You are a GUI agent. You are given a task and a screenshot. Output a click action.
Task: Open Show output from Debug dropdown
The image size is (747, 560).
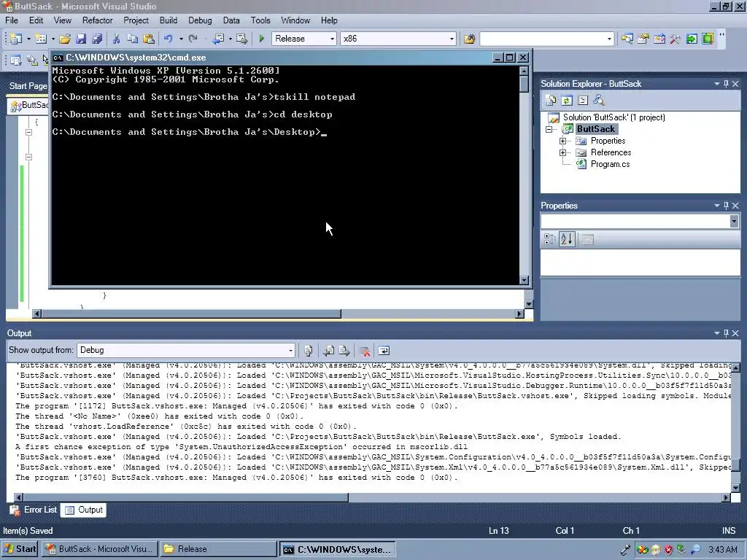click(x=290, y=351)
